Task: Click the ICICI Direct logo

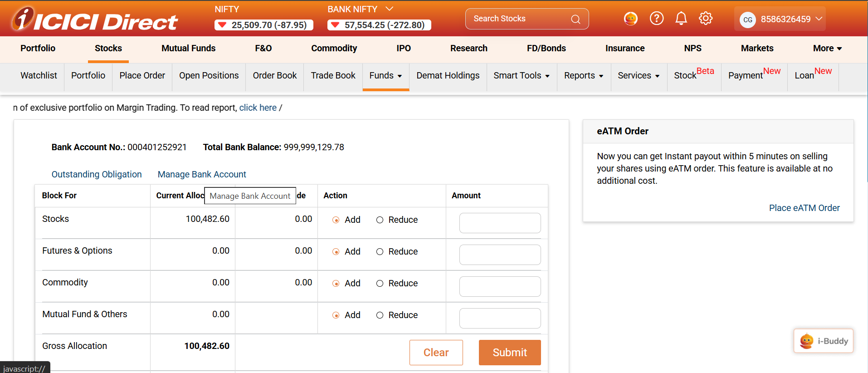Action: coord(94,20)
